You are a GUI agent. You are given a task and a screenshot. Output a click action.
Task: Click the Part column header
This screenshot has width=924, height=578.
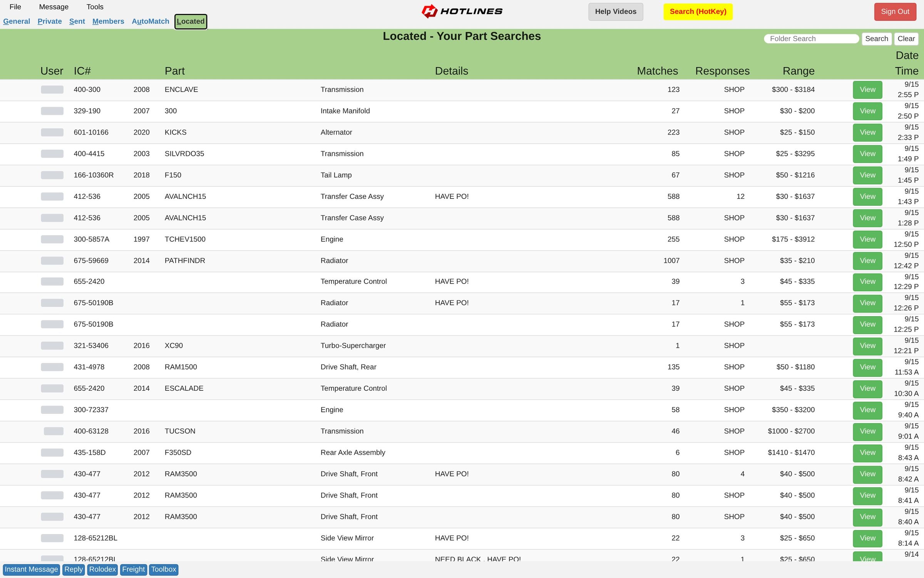(x=175, y=71)
